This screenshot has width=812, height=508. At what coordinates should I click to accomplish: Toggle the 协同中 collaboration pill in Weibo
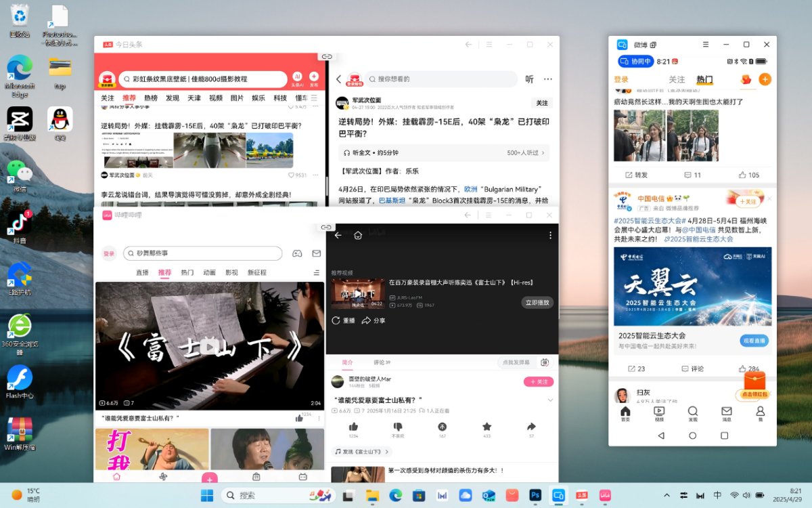pyautogui.click(x=635, y=62)
